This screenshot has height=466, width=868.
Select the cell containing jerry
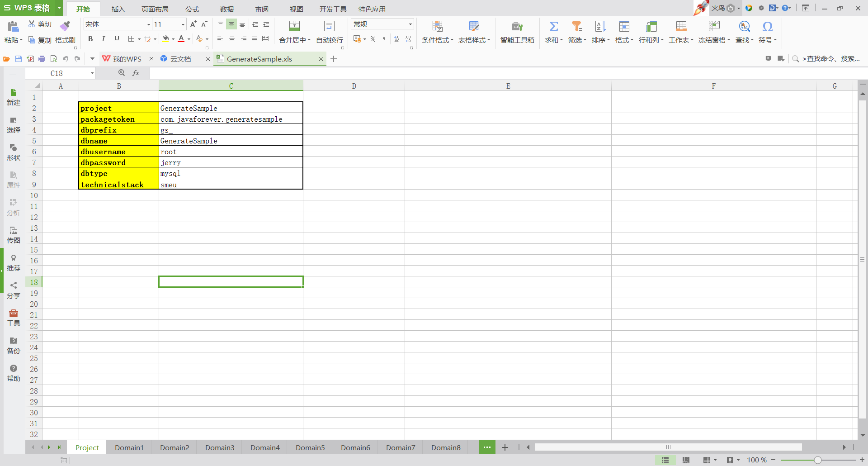click(x=231, y=162)
